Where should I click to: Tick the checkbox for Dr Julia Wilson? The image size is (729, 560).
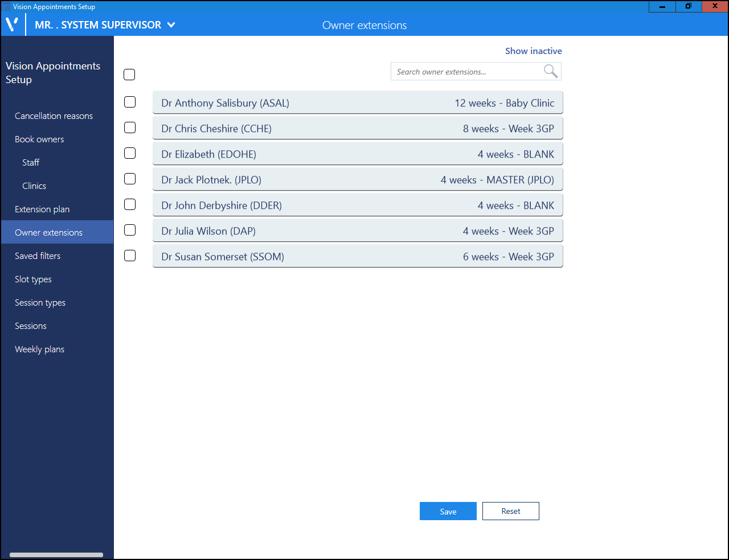(130, 230)
